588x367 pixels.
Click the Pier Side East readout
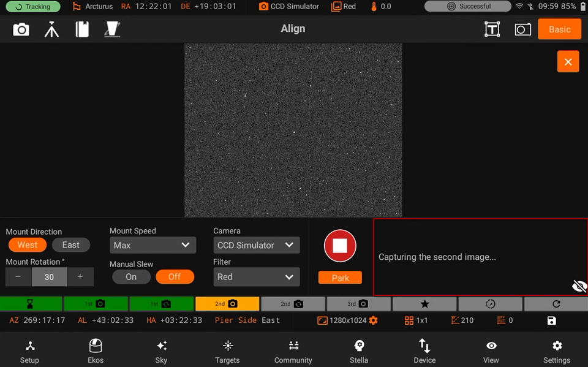[x=247, y=320]
